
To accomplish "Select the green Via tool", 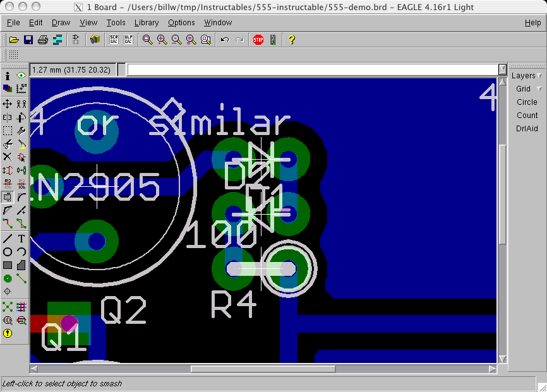I will pos(8,278).
